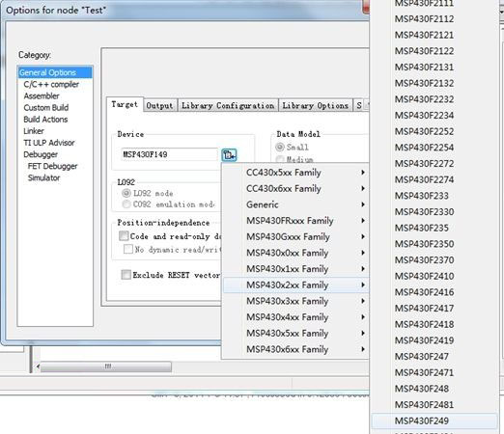
Task: Choose MSP430F2234 from device list
Action: [434, 115]
